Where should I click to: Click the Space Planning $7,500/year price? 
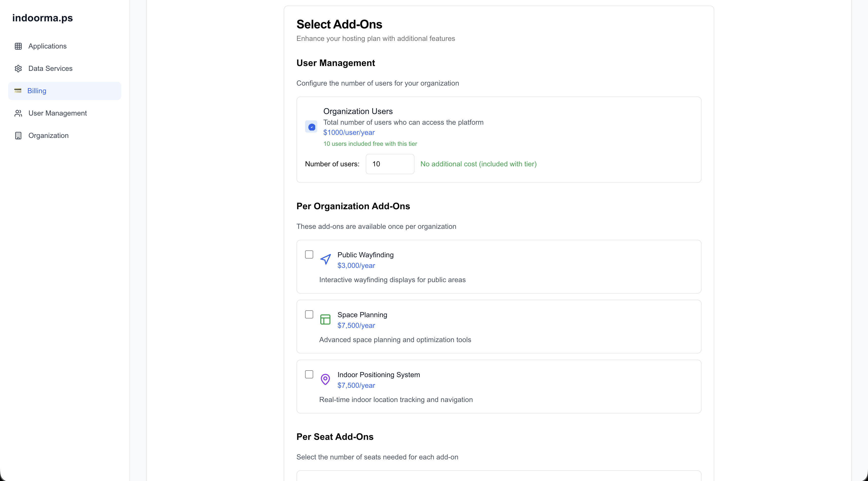(356, 326)
